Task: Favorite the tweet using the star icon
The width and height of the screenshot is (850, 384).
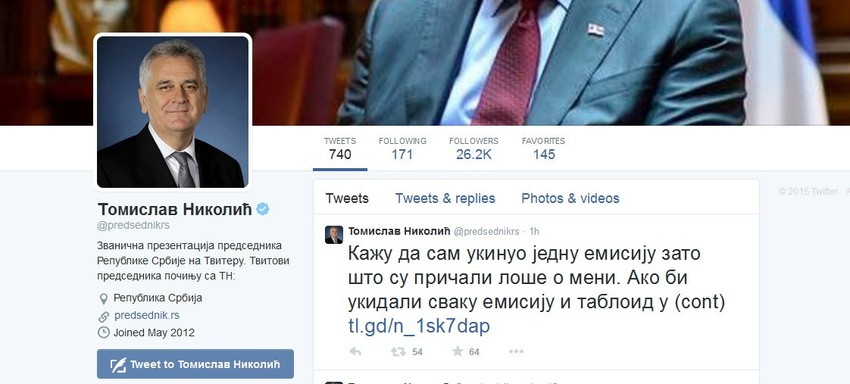Action: pos(458,351)
